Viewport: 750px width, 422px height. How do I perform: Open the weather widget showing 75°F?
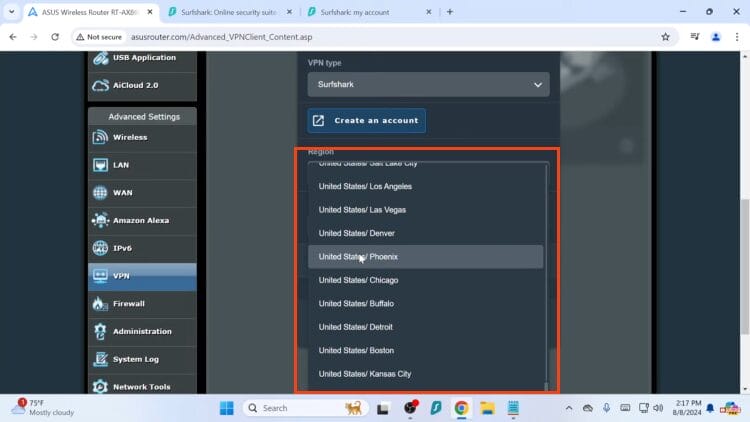[x=43, y=408]
